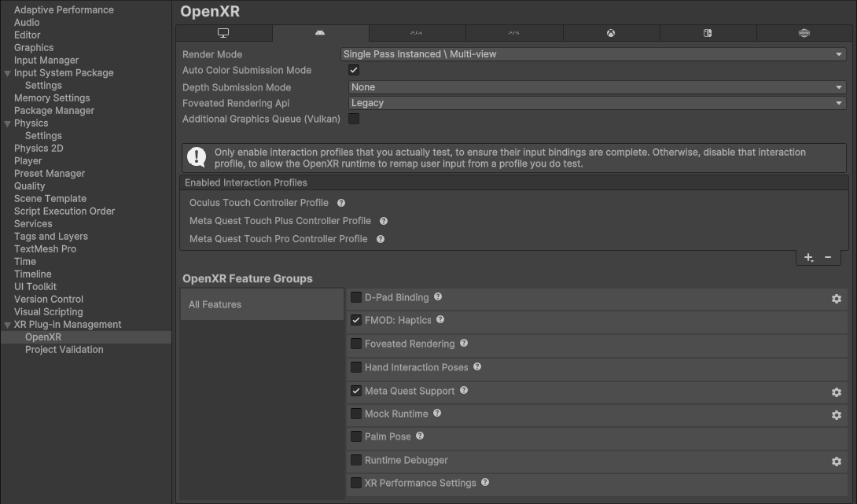Viewport: 857px width, 504px height.
Task: Open the Depth Submission Mode dropdown
Action: point(598,87)
